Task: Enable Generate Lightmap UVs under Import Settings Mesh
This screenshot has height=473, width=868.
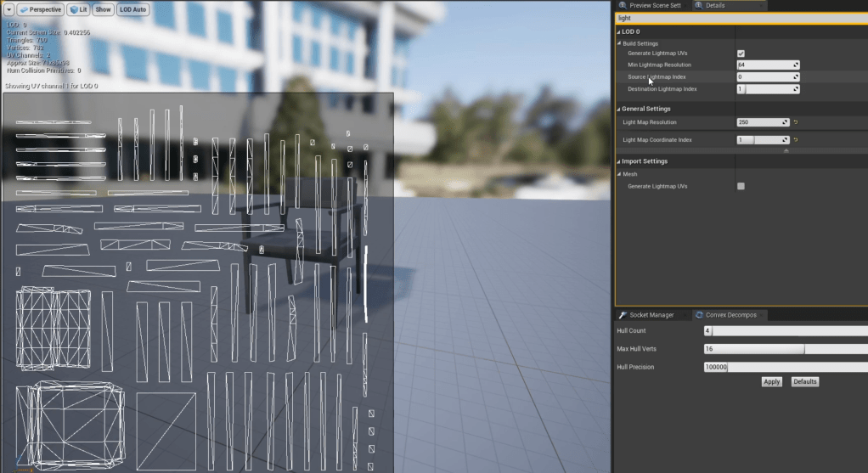Action: pos(741,186)
